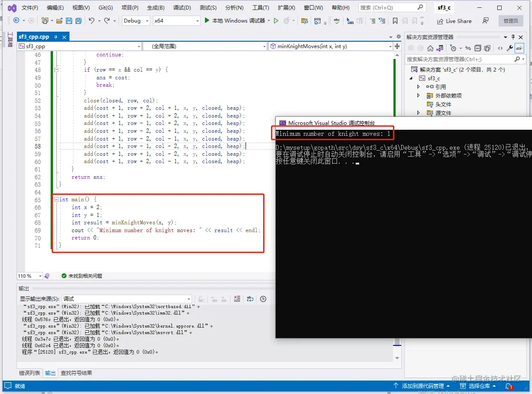Toggle Word Wrap in output panel

coord(250,299)
